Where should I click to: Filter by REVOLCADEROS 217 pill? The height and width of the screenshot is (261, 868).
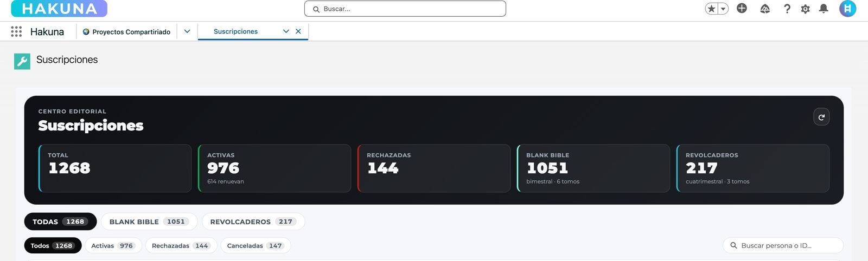pos(253,221)
